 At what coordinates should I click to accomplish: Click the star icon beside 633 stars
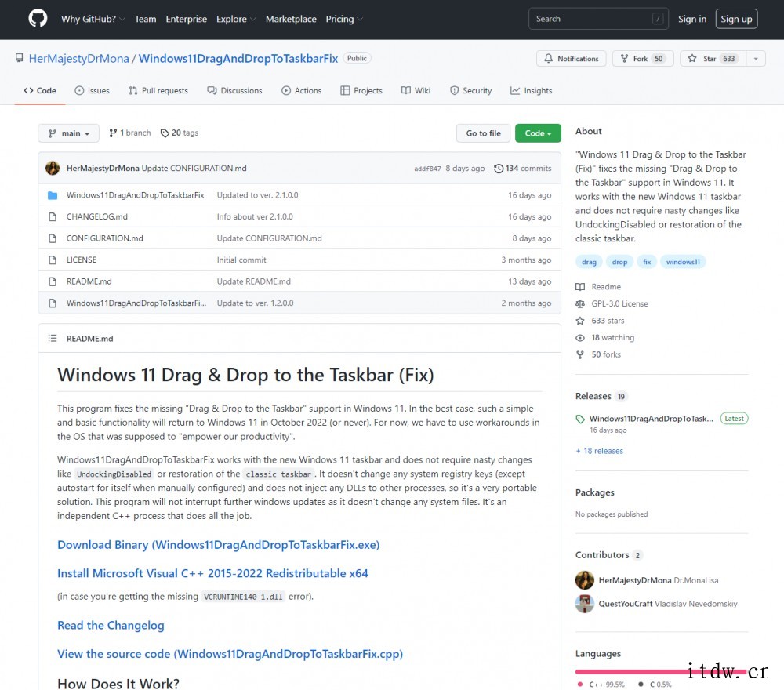(x=580, y=321)
